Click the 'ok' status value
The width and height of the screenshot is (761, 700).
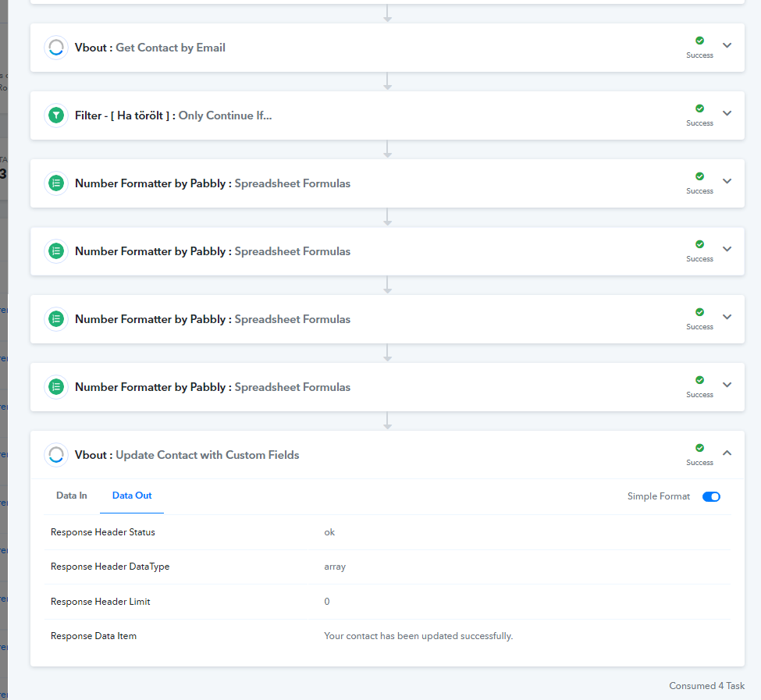(x=329, y=532)
